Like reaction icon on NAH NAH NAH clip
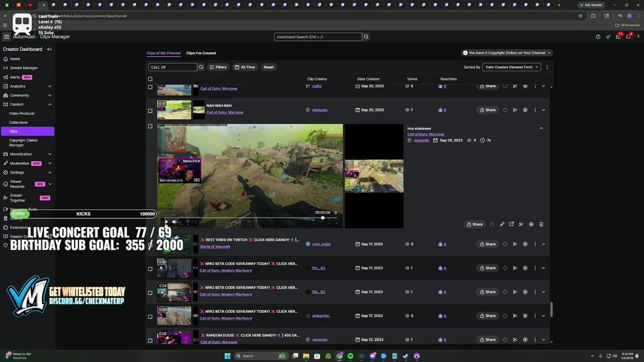This screenshot has width=644, height=362. point(441,110)
